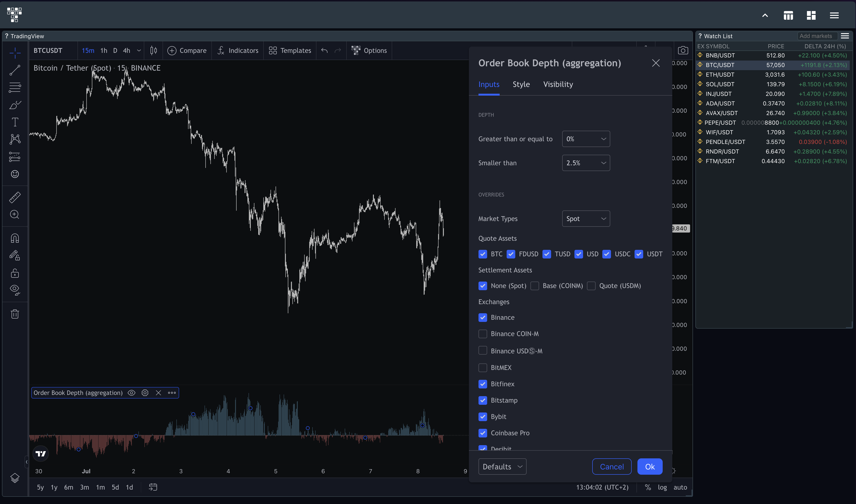Click the trash remove drawings icon
The image size is (856, 504).
coord(15,314)
